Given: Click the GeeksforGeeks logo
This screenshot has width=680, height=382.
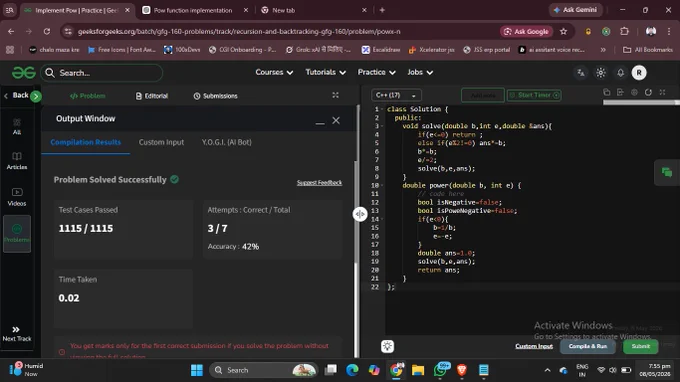Looking at the screenshot, I should [23, 72].
